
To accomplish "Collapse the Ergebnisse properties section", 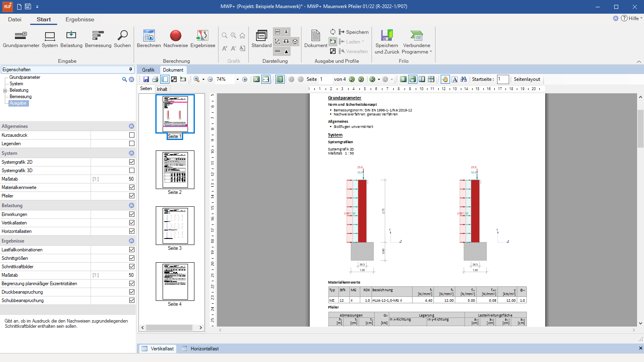I will (x=131, y=241).
